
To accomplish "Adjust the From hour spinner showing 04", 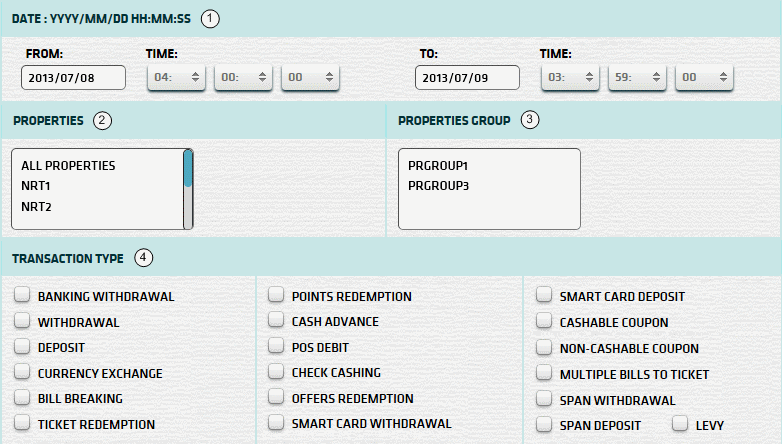I will [177, 78].
